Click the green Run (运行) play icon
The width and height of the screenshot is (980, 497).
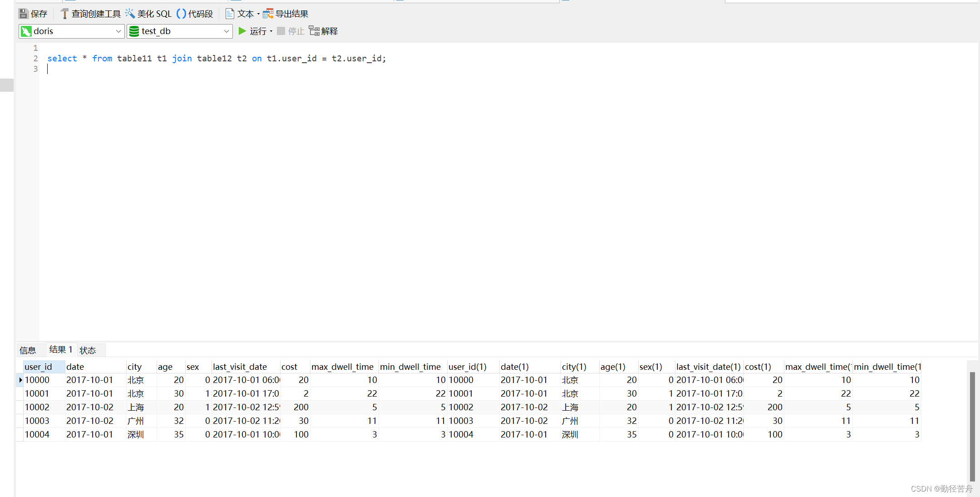pos(242,31)
